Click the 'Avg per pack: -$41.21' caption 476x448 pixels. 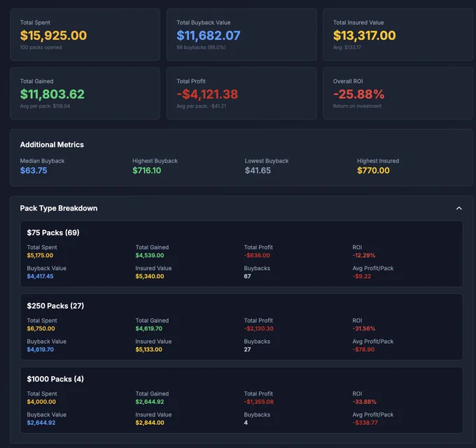pyautogui.click(x=202, y=106)
